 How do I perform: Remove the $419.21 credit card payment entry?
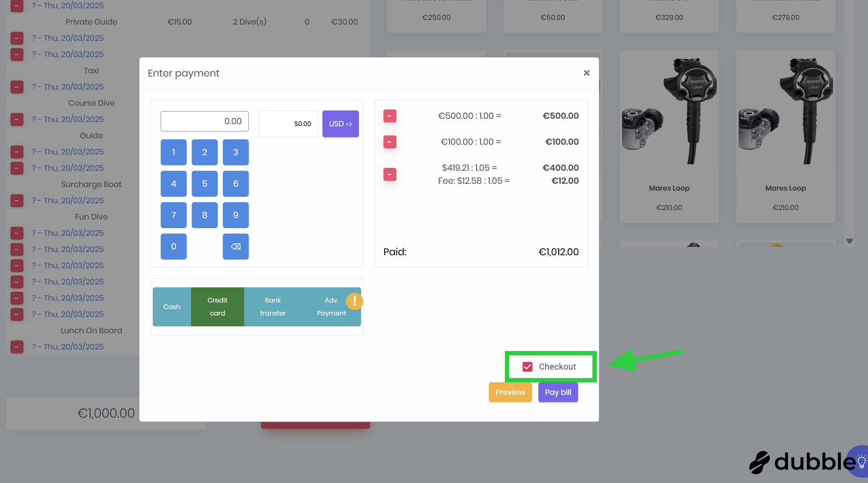[x=390, y=174]
